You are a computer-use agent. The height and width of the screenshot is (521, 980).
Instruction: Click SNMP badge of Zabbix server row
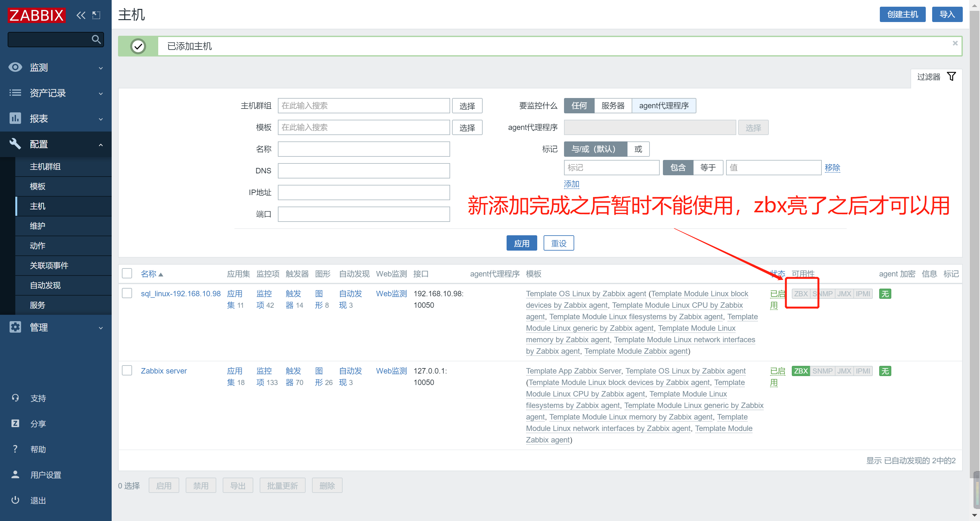(x=822, y=371)
